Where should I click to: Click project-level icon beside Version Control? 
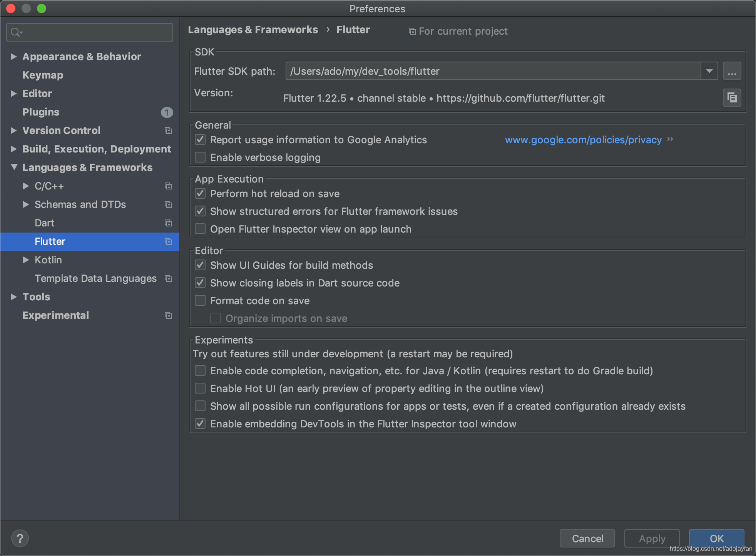168,131
